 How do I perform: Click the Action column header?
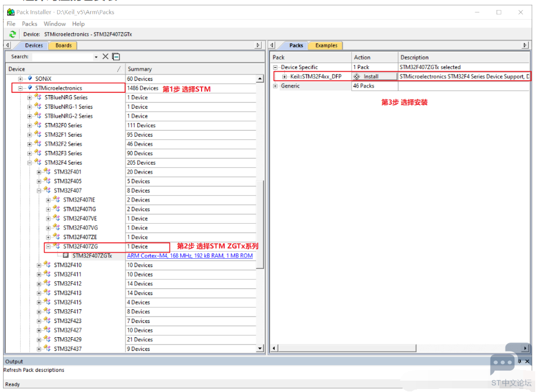[x=375, y=57]
